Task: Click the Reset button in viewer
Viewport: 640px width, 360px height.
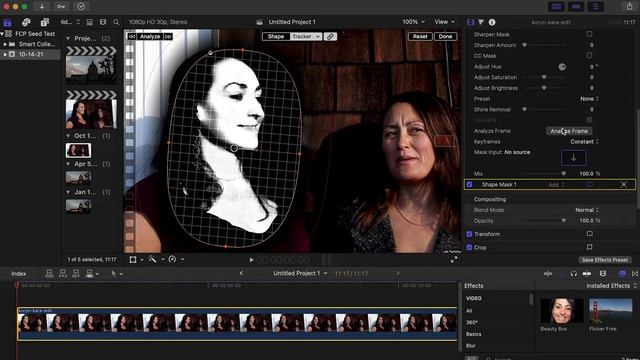Action: 420,36
